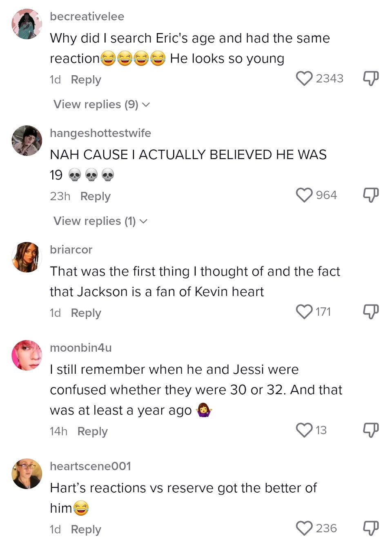Reply to becreativelee's comment

pos(86,80)
